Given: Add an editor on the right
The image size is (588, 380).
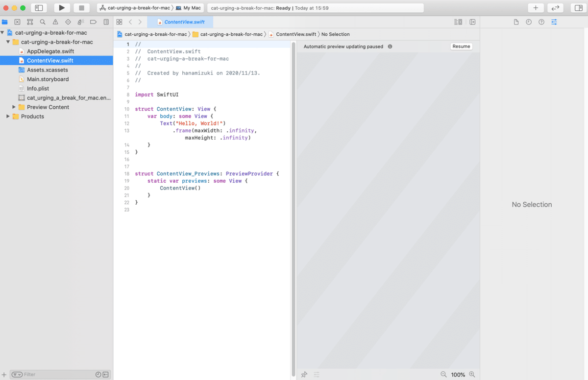Looking at the screenshot, I should pyautogui.click(x=472, y=22).
